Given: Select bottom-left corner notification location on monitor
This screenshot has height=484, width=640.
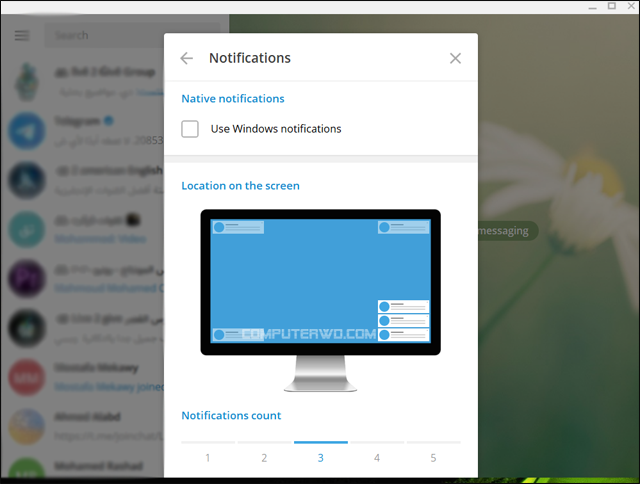Looking at the screenshot, I should 238,335.
